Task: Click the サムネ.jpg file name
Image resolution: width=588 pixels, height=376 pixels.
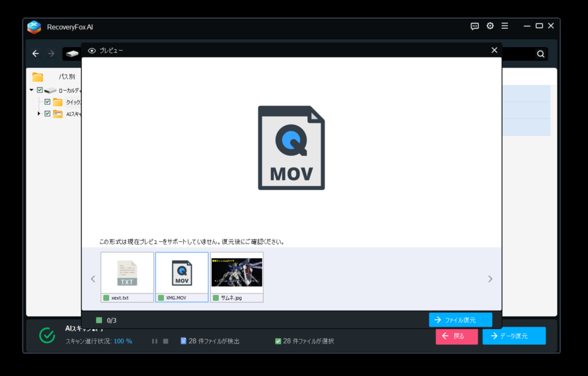Action: pyautogui.click(x=231, y=298)
